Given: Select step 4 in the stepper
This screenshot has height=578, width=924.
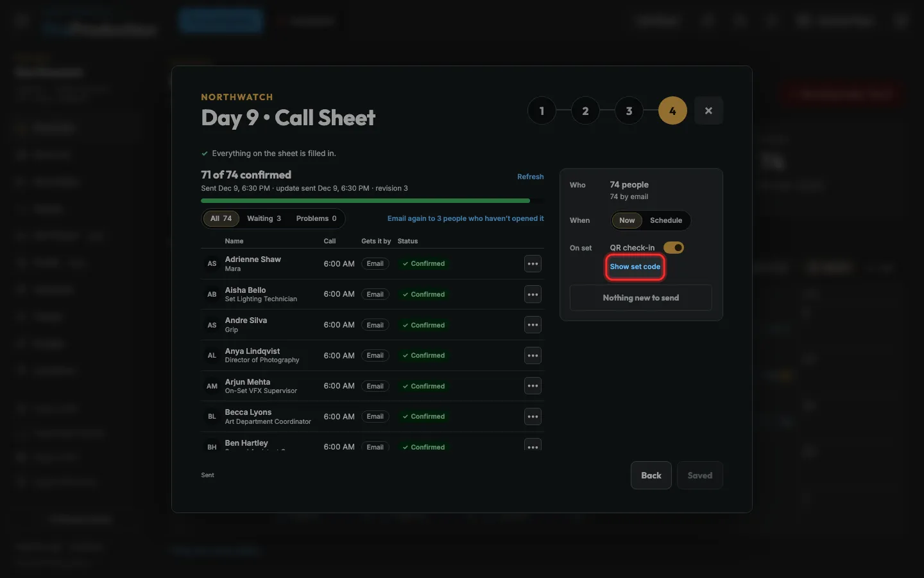Looking at the screenshot, I should click(x=672, y=110).
